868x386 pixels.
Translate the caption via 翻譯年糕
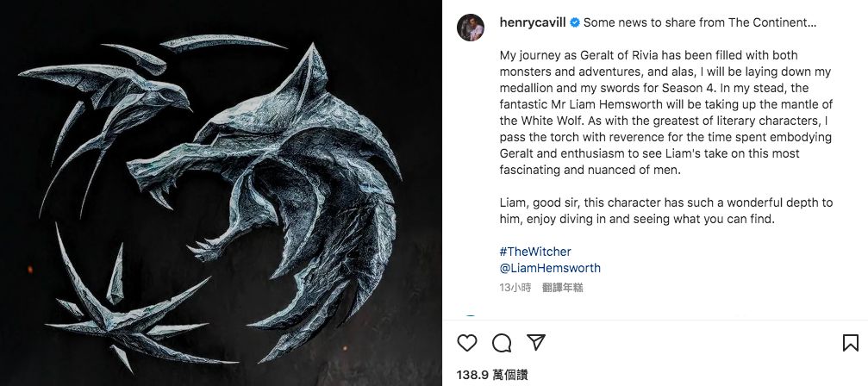[x=564, y=286]
